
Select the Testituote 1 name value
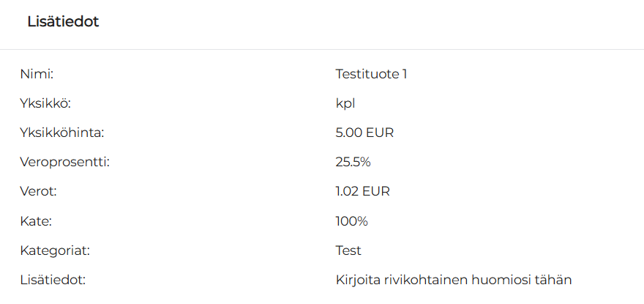tap(371, 74)
